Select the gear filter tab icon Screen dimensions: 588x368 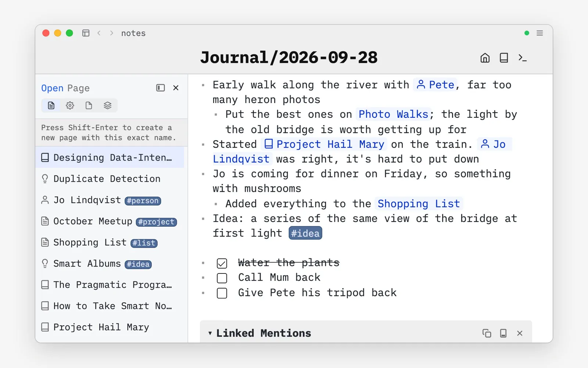pyautogui.click(x=70, y=106)
